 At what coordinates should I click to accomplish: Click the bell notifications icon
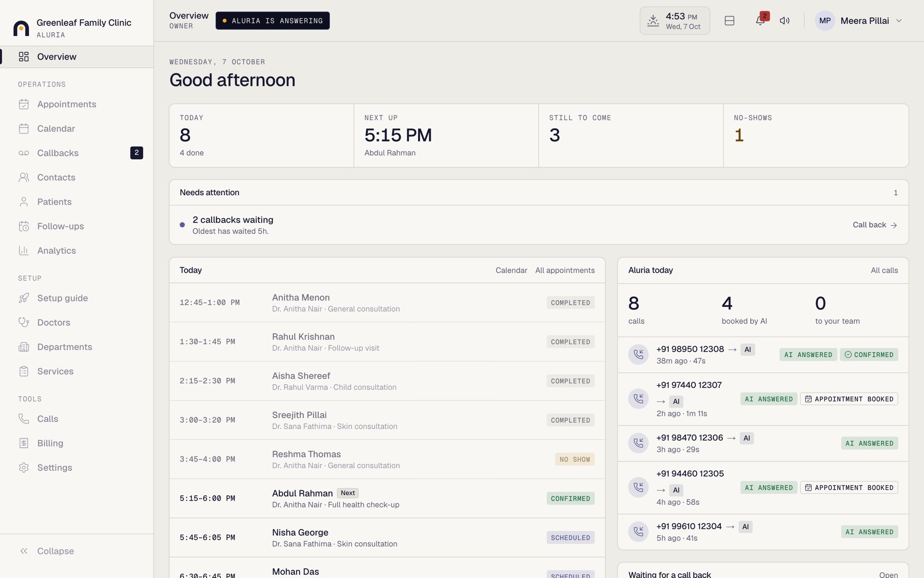[x=760, y=21]
